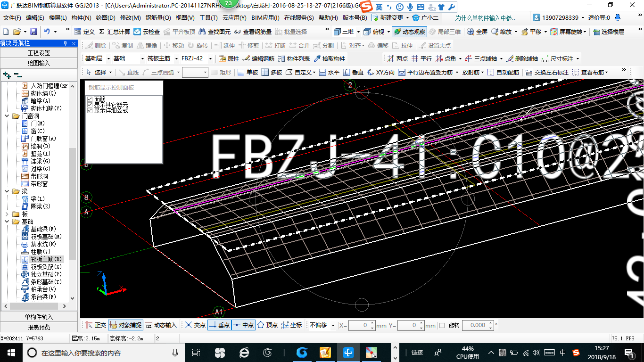
Task: Select 集水坑(K) tree item
Action: [43, 244]
